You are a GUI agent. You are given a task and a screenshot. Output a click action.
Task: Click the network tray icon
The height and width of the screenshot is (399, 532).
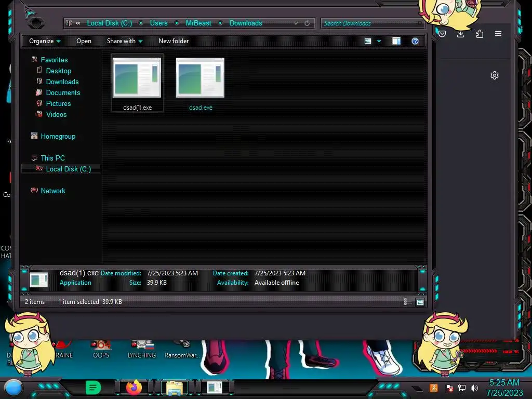pyautogui.click(x=462, y=388)
